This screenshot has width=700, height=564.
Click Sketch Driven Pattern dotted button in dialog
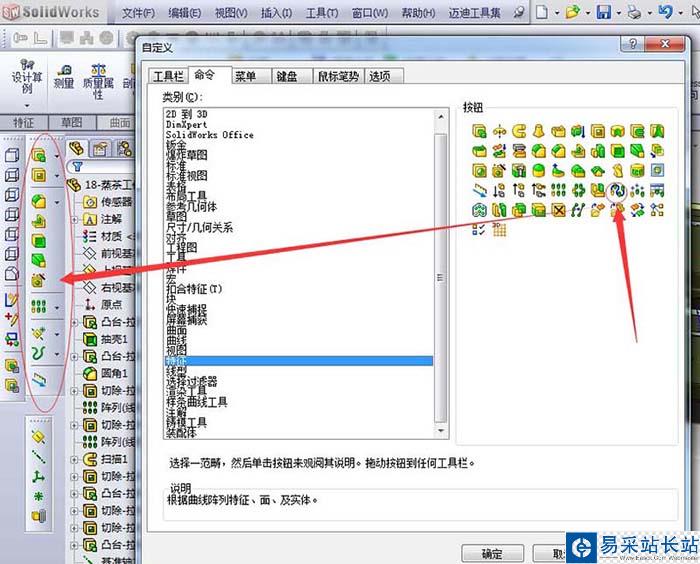tap(638, 191)
